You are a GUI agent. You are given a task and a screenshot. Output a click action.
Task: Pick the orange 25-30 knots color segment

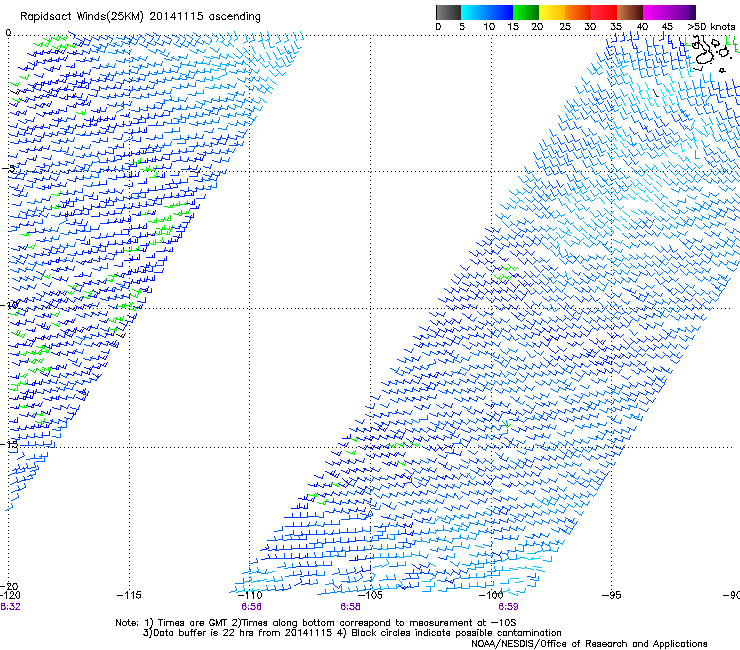pyautogui.click(x=578, y=12)
